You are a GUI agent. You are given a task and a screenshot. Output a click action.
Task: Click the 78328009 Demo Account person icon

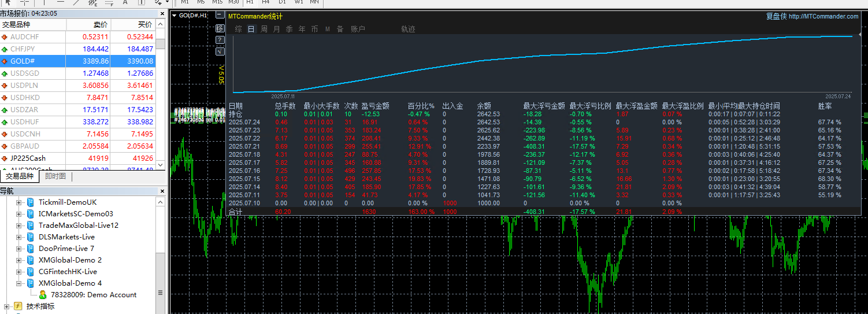(x=42, y=295)
